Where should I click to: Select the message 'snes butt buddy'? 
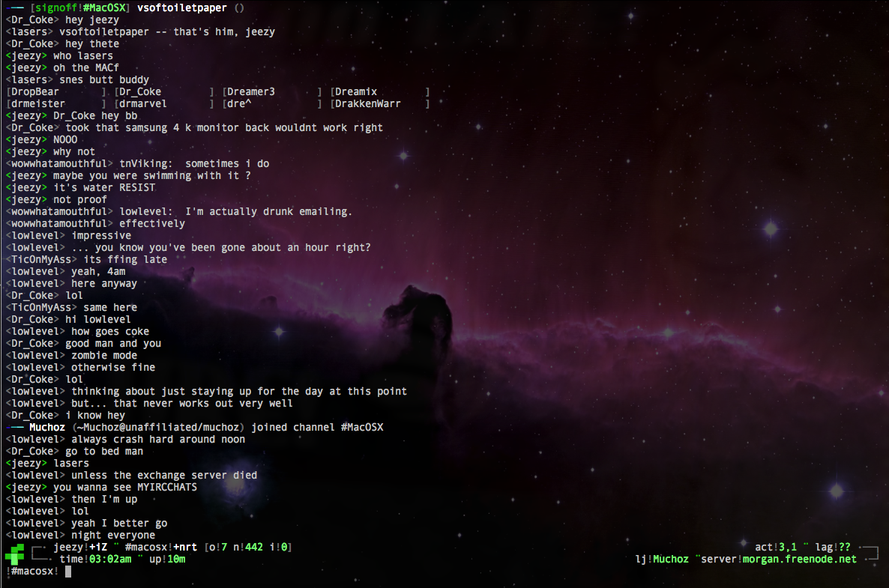pos(104,80)
